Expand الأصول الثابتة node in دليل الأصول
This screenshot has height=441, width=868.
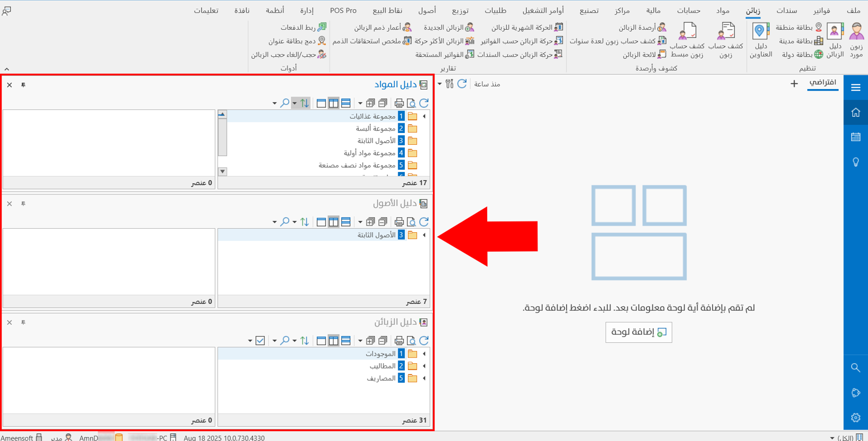pos(424,235)
